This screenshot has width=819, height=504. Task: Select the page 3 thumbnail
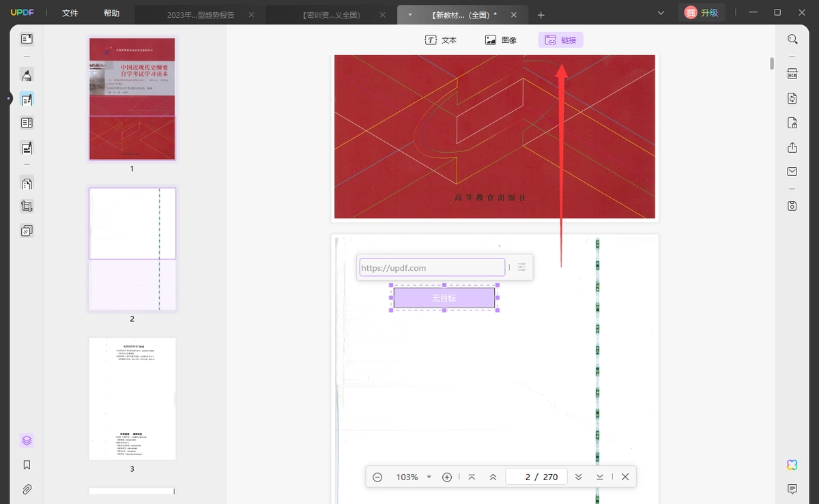click(x=132, y=399)
